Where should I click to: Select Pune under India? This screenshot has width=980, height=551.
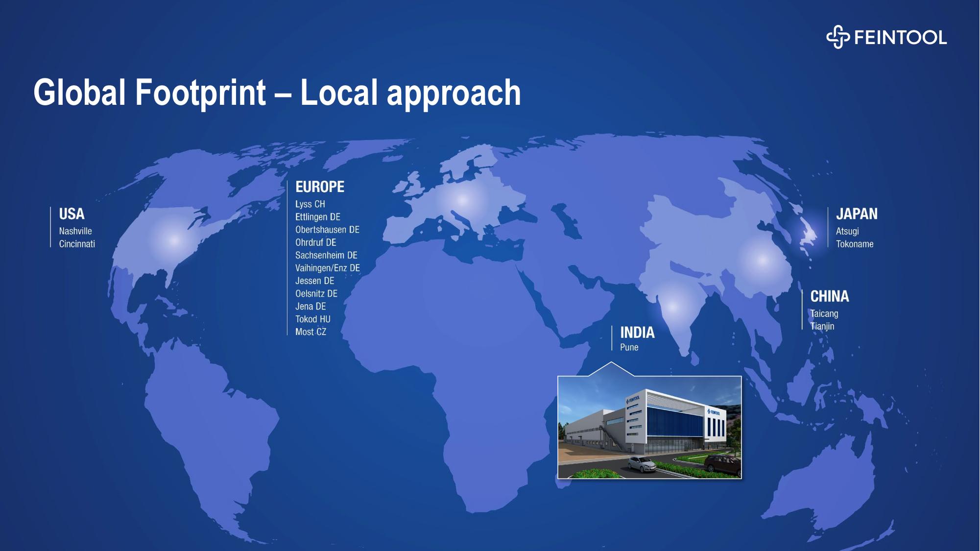pyautogui.click(x=629, y=347)
